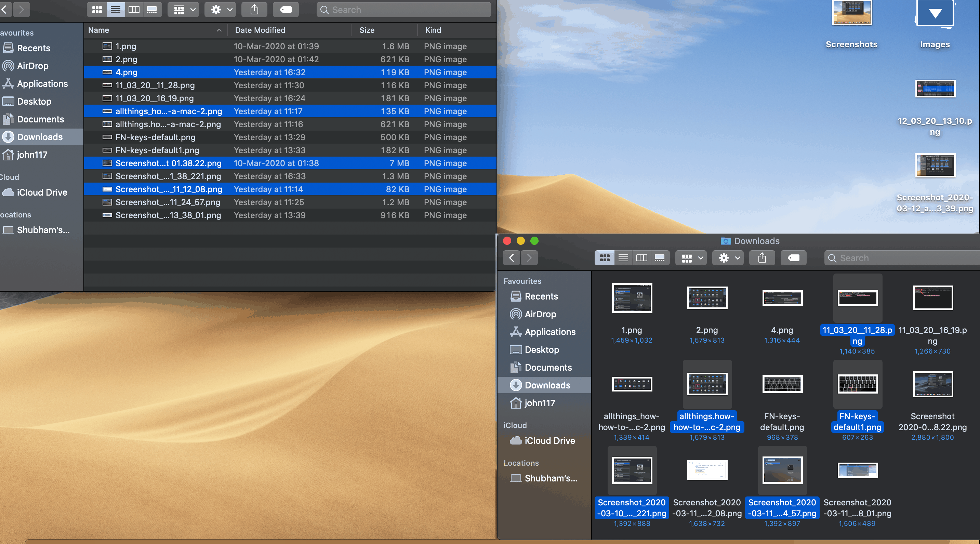Switch lower Finder window to list view

[623, 258]
